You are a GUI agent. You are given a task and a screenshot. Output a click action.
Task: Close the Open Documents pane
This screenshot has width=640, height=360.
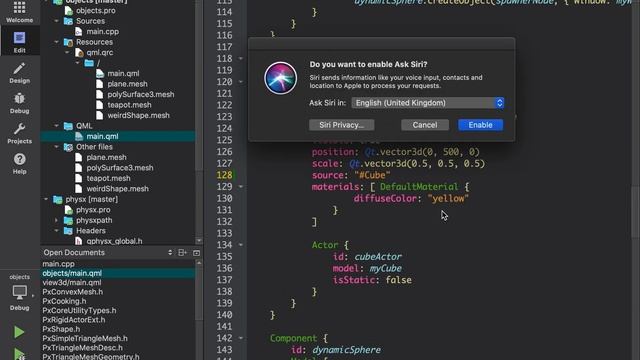point(196,253)
